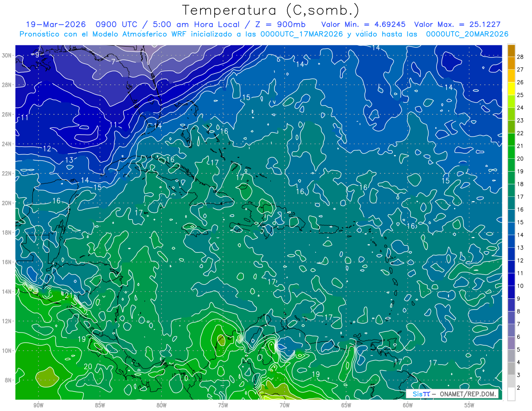Click the '12N' latitude axis label
This screenshot has width=532, height=411.
pyautogui.click(x=7, y=321)
